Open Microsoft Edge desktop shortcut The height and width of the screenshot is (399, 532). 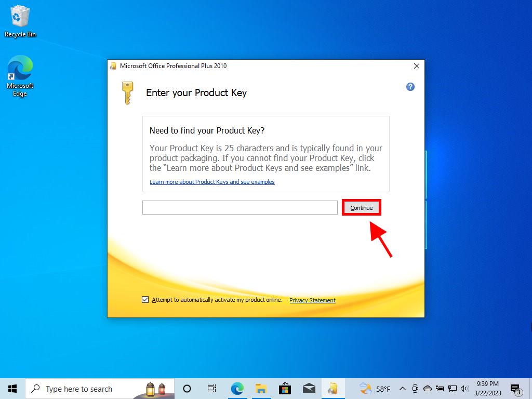pyautogui.click(x=20, y=76)
